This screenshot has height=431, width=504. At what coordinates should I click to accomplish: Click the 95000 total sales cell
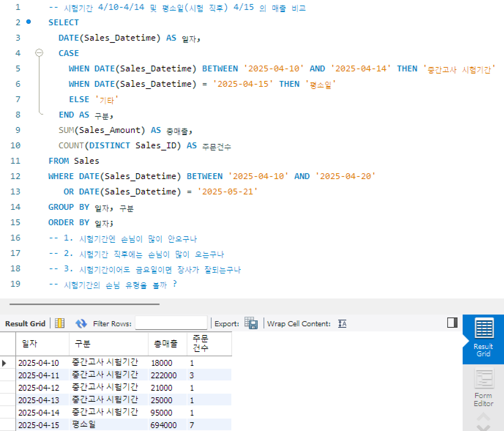(x=168, y=412)
